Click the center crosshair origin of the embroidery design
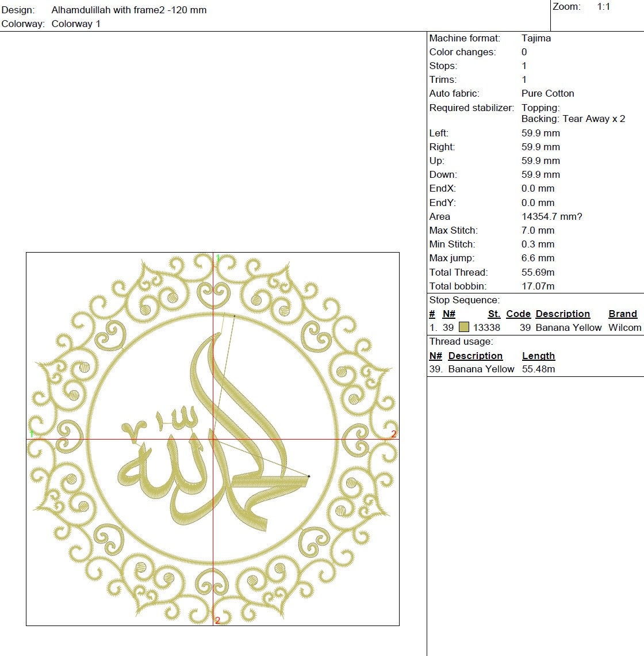 pyautogui.click(x=213, y=438)
